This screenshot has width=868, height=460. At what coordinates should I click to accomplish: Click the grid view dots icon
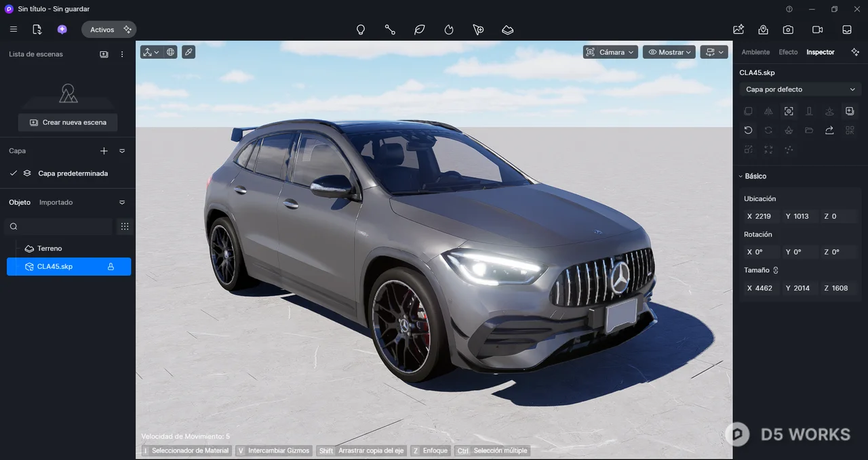[125, 226]
